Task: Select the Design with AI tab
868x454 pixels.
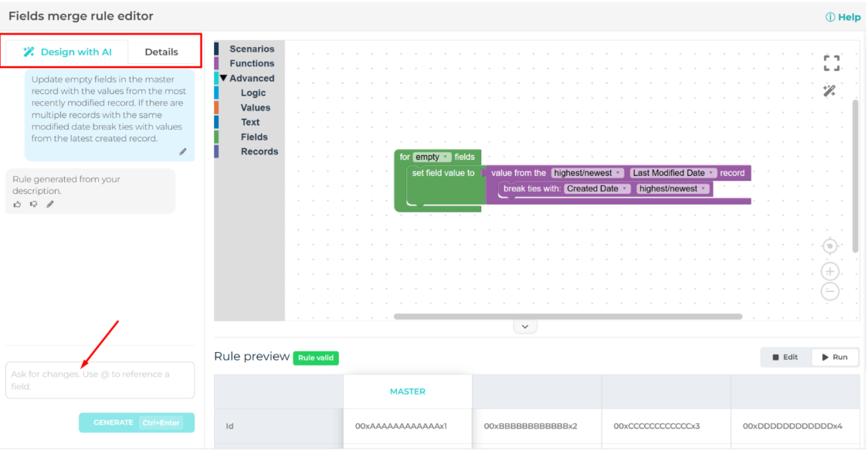Action: tap(67, 52)
